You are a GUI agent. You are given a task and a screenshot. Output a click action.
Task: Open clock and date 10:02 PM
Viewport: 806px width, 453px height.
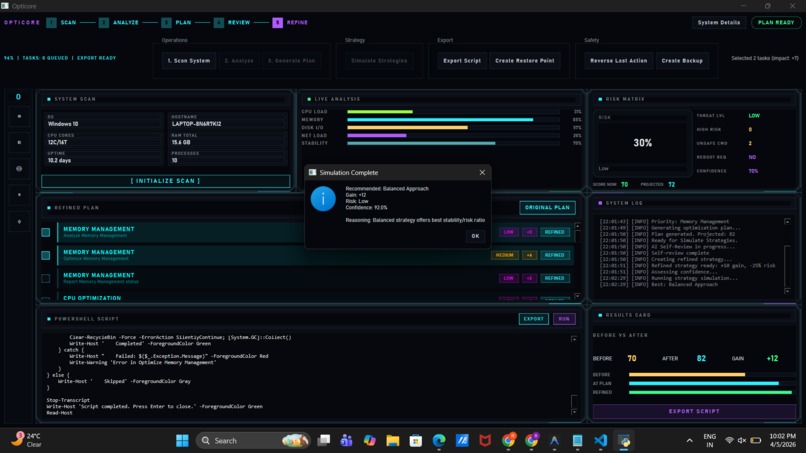coord(782,440)
